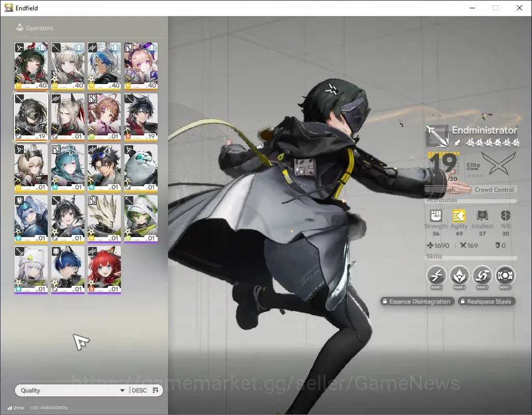The width and height of the screenshot is (532, 415).
Task: Open the hexagon bracket skill icon
Action: coord(505,275)
